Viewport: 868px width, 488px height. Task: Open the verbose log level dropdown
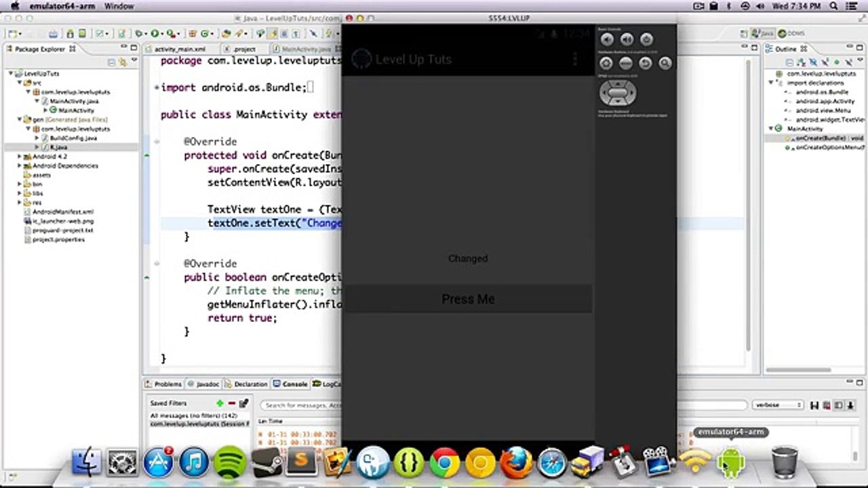(778, 405)
